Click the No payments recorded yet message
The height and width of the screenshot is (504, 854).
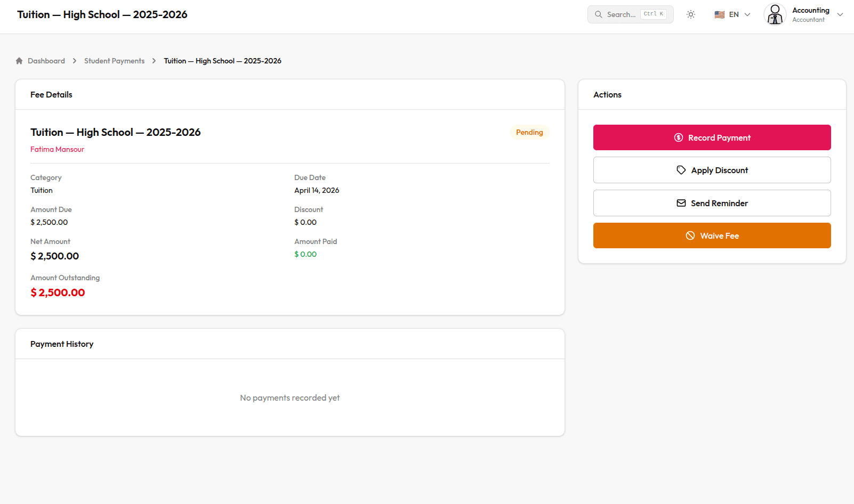(x=290, y=397)
